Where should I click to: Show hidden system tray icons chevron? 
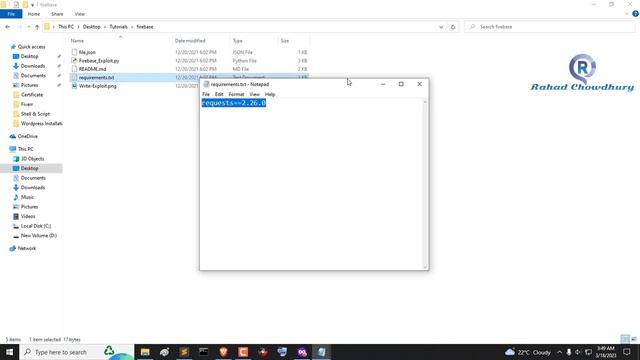coord(560,352)
